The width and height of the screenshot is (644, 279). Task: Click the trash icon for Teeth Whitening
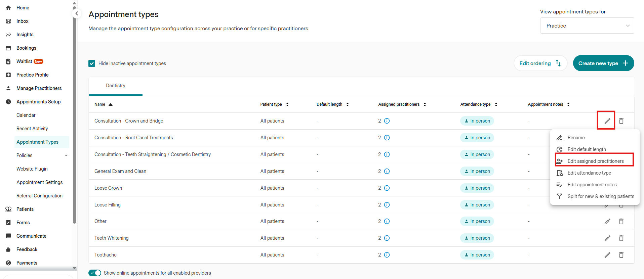coord(621,238)
